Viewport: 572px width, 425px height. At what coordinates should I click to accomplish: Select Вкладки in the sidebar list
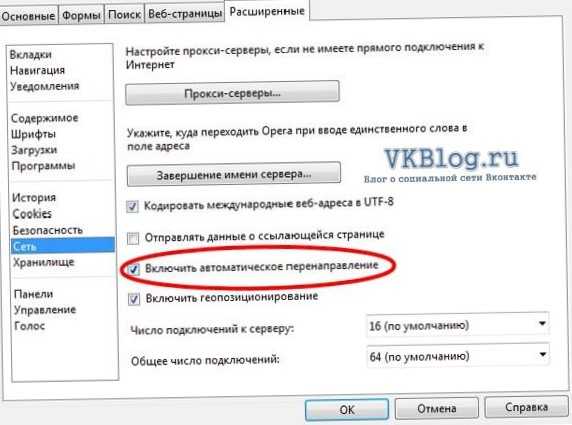coord(31,55)
